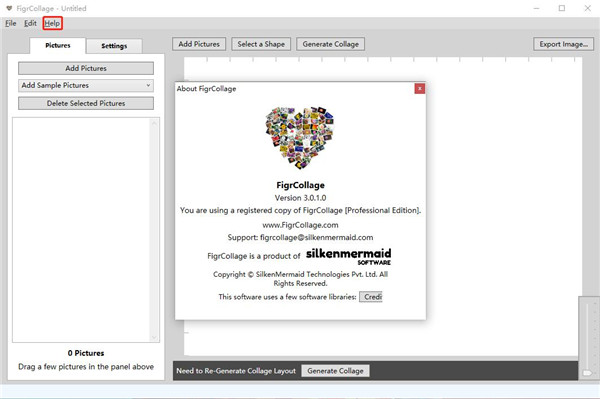
Task: Click Export Image button
Action: (563, 44)
